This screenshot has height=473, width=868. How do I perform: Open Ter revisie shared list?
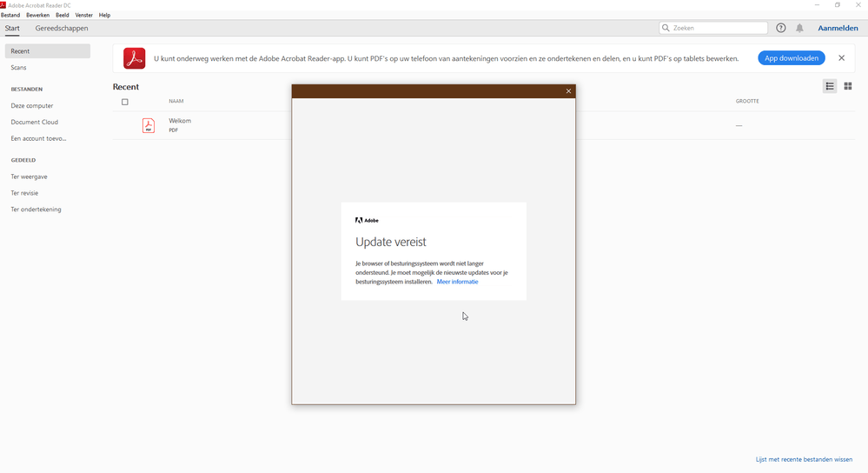tap(24, 193)
